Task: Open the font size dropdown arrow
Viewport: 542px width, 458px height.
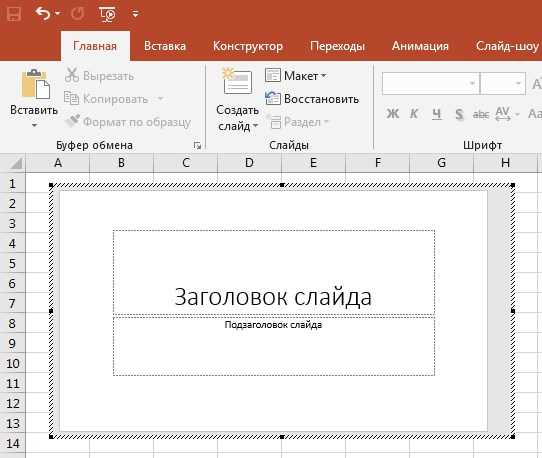Action: click(518, 83)
